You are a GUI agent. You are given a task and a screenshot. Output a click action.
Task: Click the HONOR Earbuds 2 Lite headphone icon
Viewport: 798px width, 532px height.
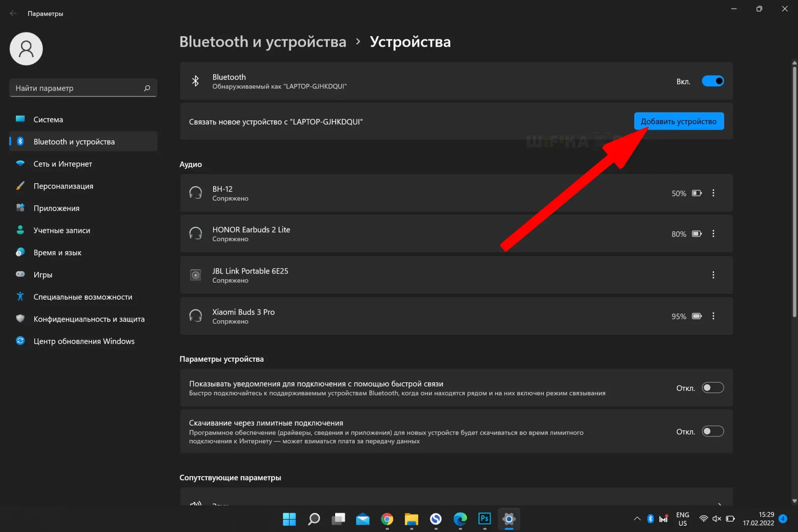pos(195,233)
